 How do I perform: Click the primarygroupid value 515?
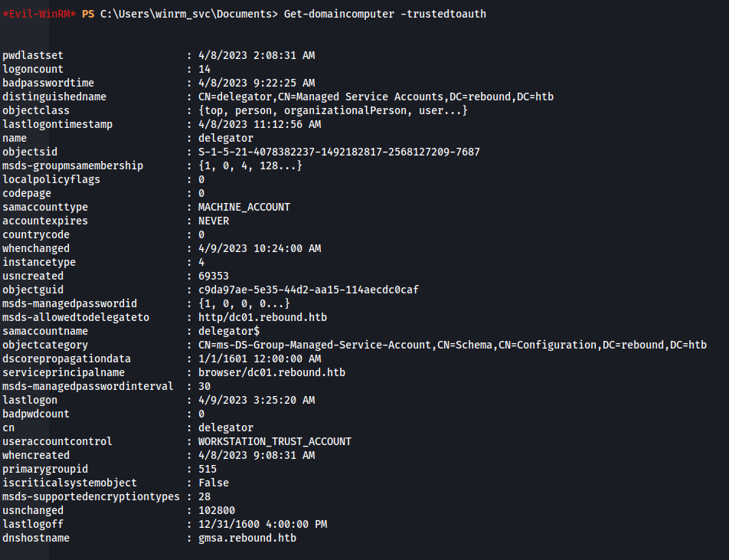tap(207, 469)
